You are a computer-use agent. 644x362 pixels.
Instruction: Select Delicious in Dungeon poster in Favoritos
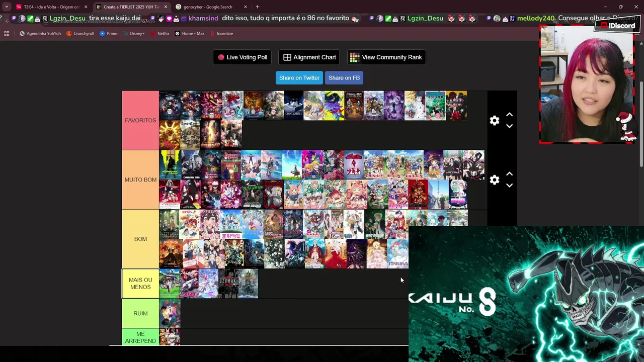[354, 106]
